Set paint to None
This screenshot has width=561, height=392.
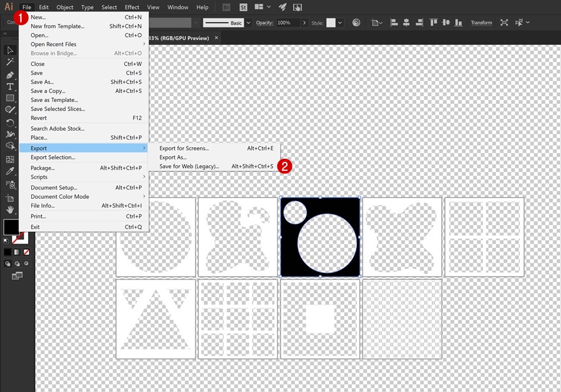click(x=26, y=252)
